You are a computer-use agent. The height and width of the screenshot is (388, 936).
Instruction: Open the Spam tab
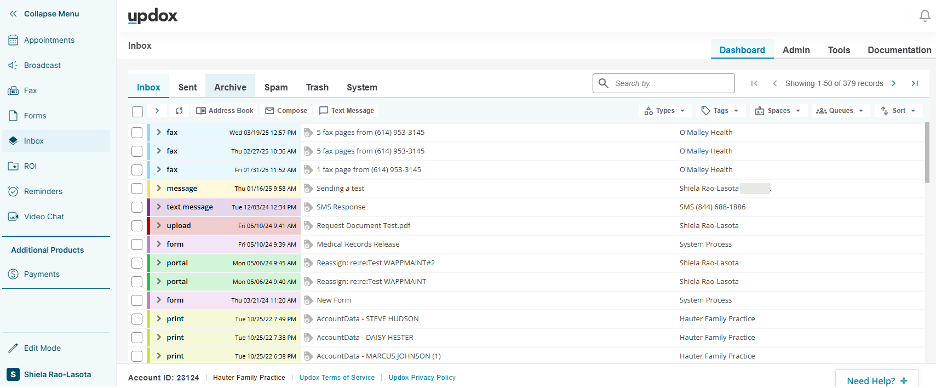coord(276,87)
